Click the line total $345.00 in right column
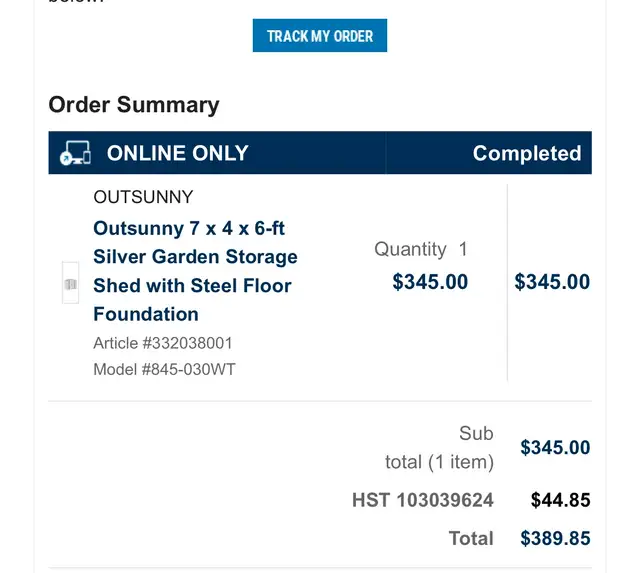 [552, 282]
